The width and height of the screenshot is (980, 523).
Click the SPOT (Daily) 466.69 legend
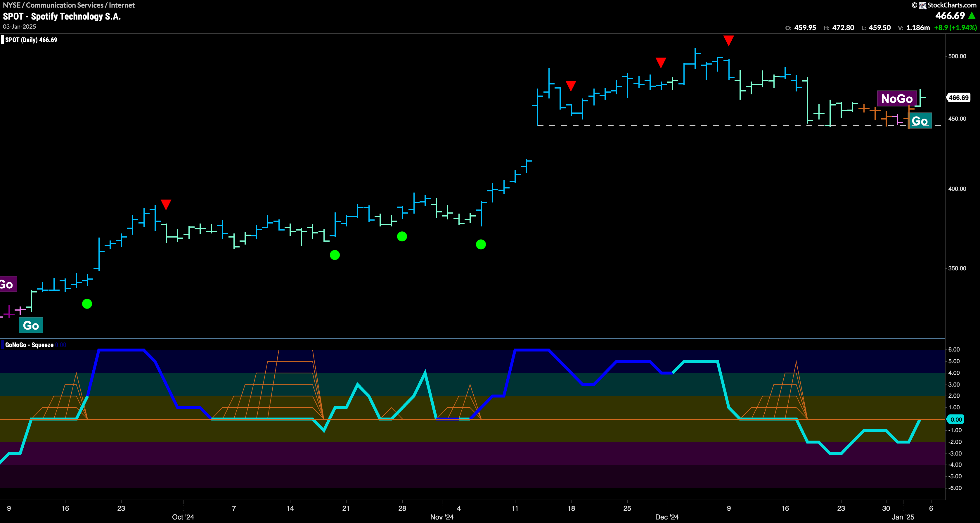(x=31, y=40)
